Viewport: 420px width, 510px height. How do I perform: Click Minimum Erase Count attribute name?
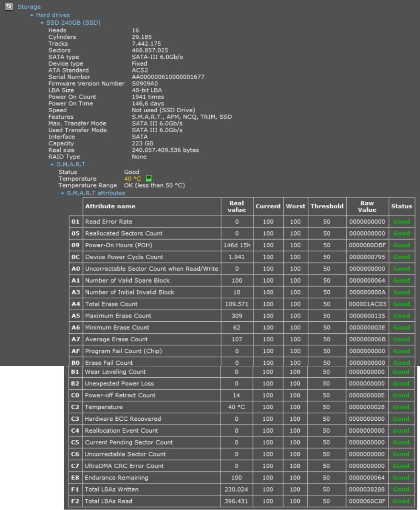click(117, 327)
